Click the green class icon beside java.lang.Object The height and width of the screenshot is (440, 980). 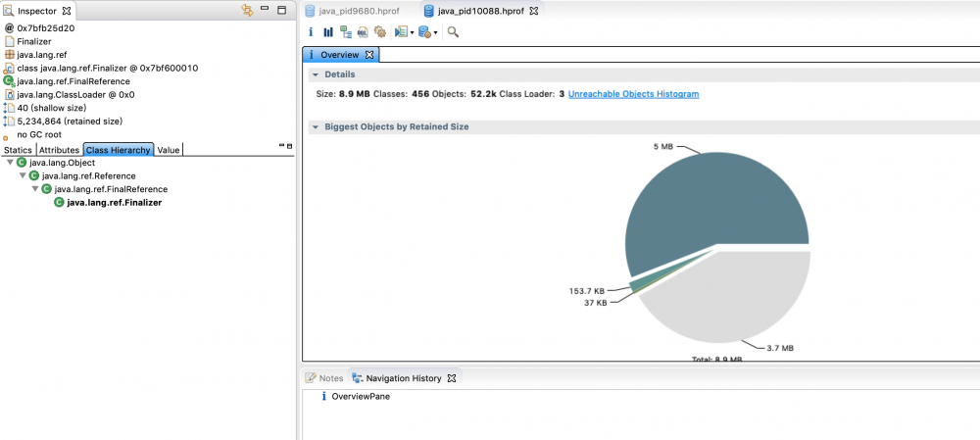(x=22, y=163)
